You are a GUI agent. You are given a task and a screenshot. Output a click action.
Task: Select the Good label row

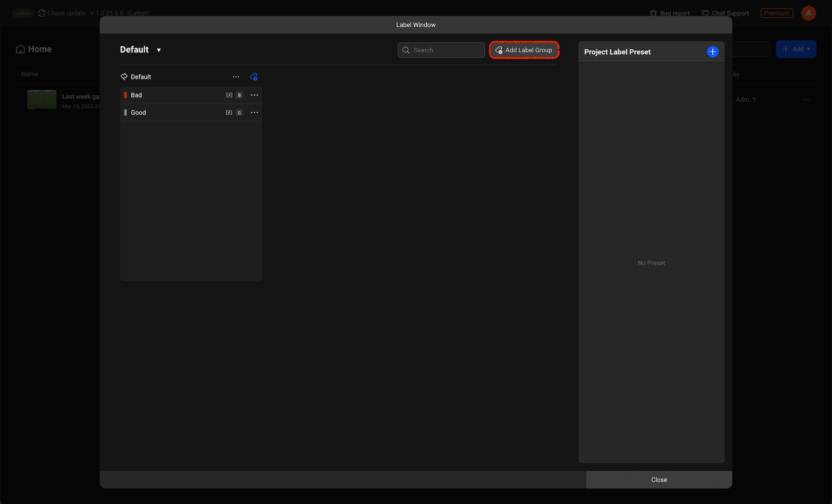pos(173,113)
